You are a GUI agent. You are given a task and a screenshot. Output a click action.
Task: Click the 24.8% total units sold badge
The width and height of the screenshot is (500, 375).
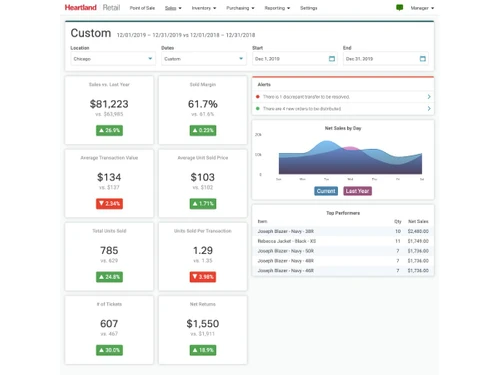click(109, 277)
